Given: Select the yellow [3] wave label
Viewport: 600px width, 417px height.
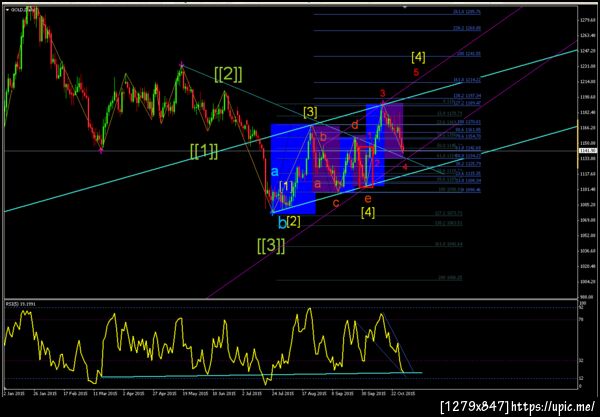Looking at the screenshot, I should (310, 112).
